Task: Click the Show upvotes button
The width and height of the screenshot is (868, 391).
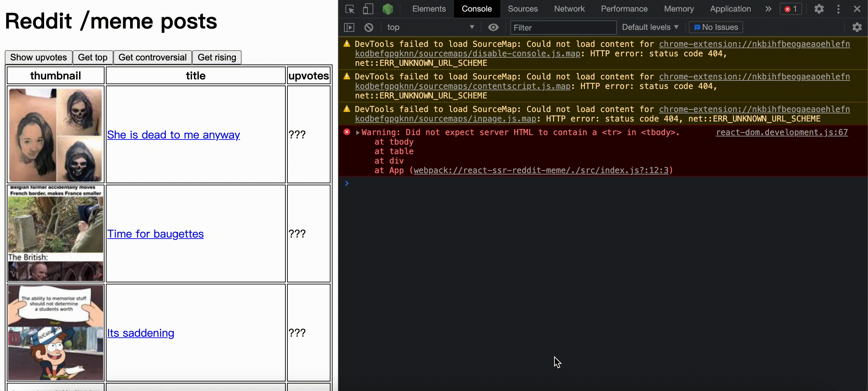Action: pyautogui.click(x=39, y=57)
